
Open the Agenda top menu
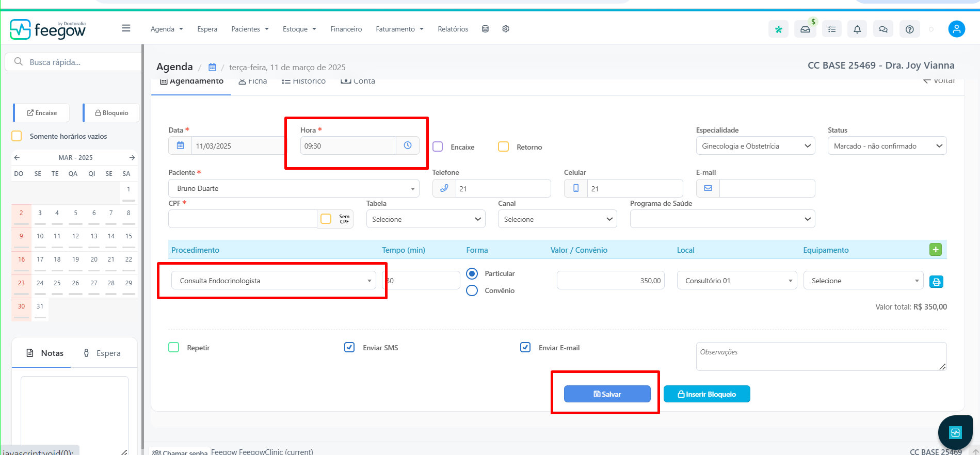point(167,29)
